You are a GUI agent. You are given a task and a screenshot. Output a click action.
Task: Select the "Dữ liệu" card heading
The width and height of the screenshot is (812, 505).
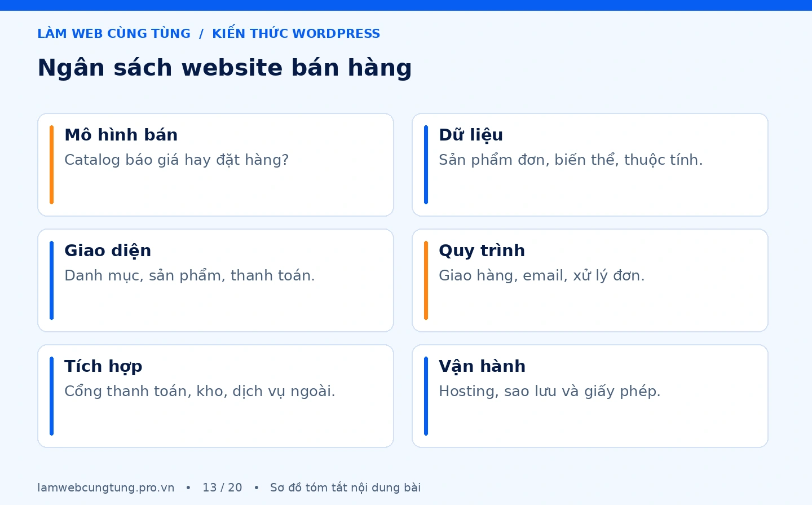click(x=471, y=135)
